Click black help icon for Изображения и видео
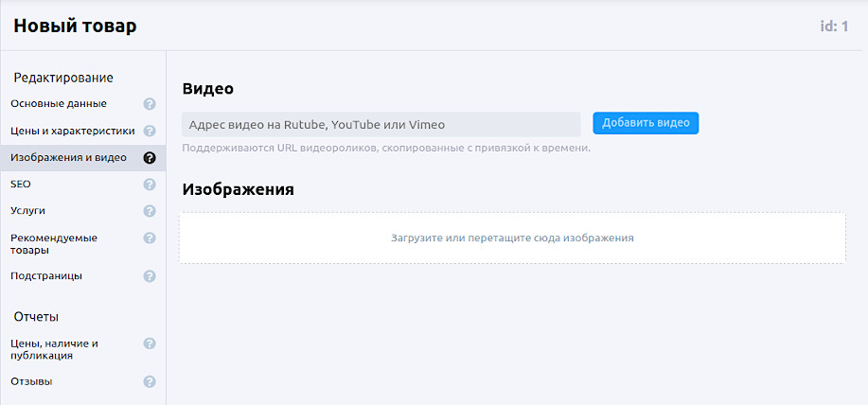The image size is (868, 405). pyautogui.click(x=150, y=158)
